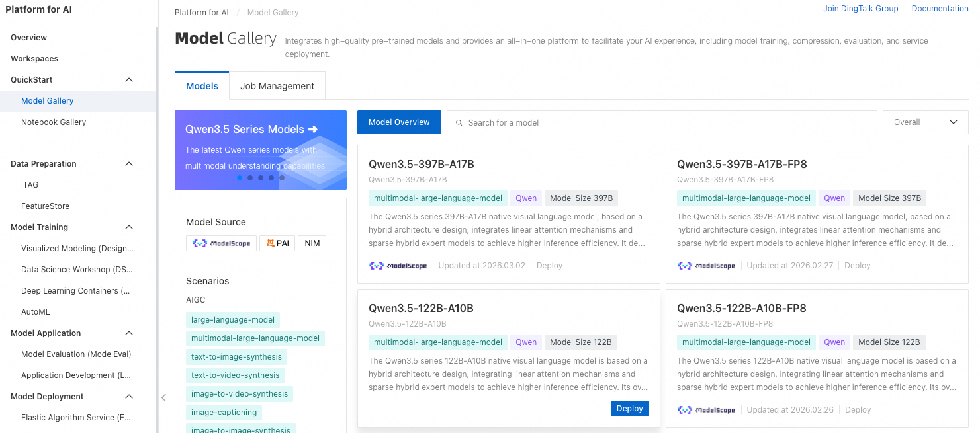Image resolution: width=980 pixels, height=433 pixels.
Task: Filter by PAI model source
Action: pyautogui.click(x=277, y=243)
